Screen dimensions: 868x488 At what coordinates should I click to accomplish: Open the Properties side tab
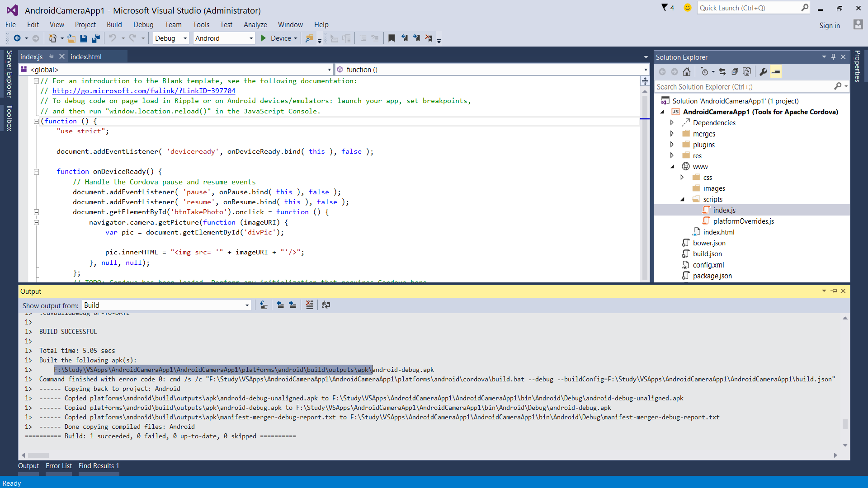coord(858,66)
